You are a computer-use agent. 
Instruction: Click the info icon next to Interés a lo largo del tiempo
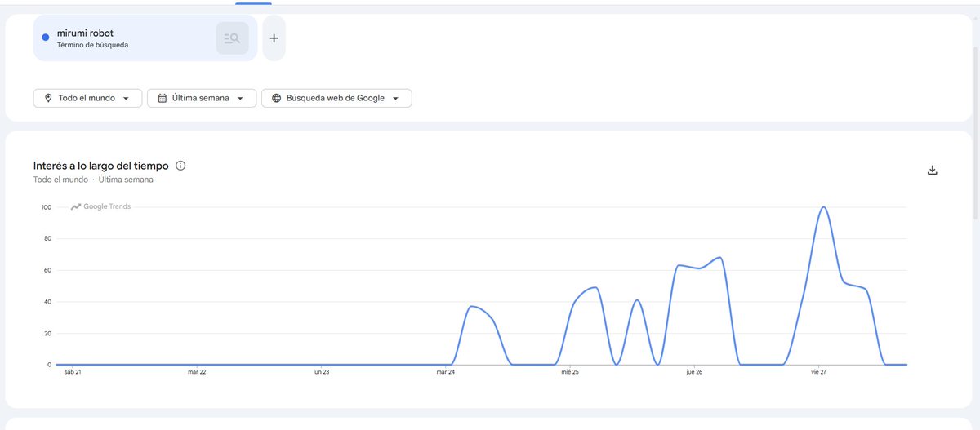[x=180, y=166]
